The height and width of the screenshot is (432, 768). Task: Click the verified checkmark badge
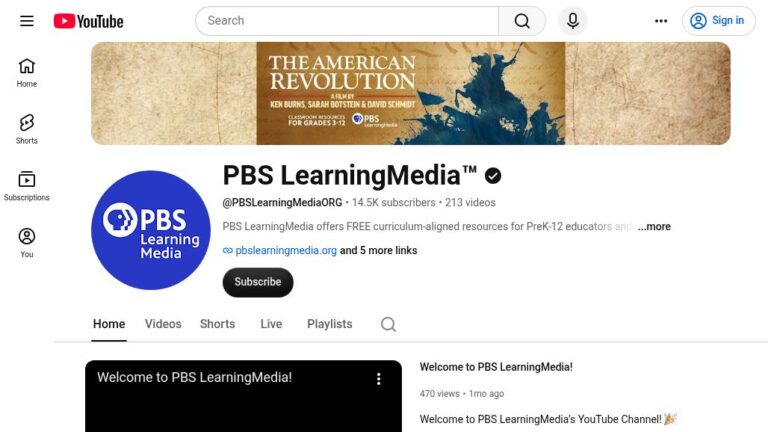pyautogui.click(x=493, y=176)
